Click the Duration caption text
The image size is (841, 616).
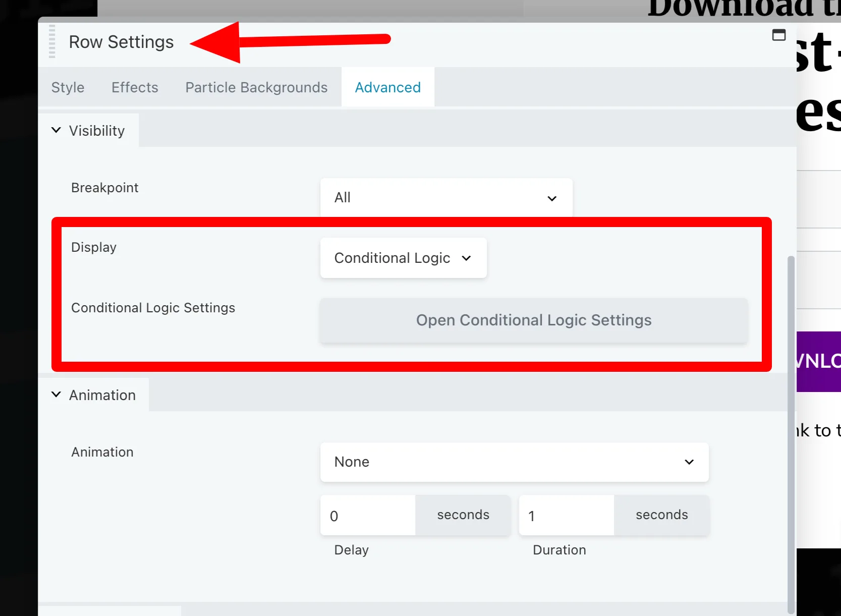tap(559, 550)
